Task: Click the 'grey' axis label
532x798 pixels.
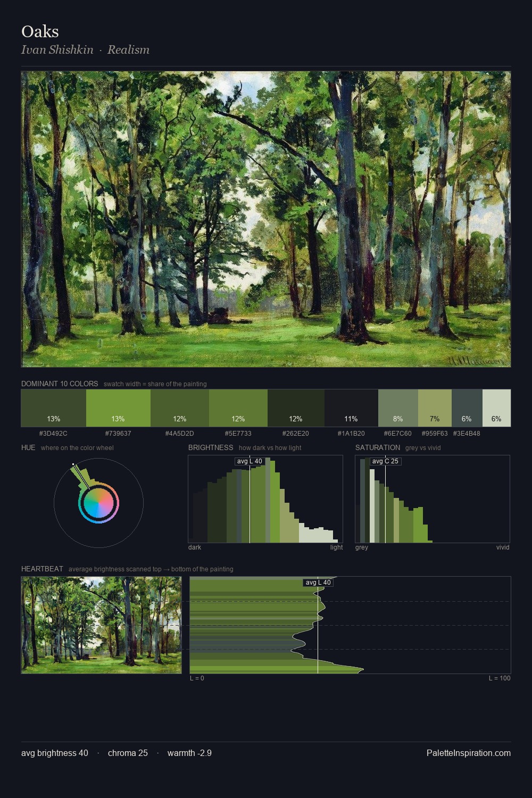Action: [x=362, y=547]
